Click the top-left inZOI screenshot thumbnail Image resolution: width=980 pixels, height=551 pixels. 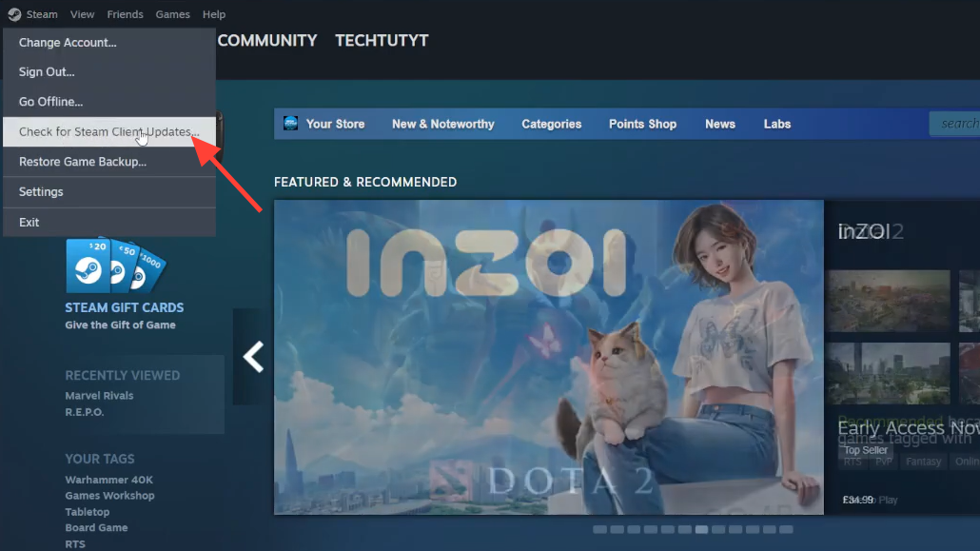tap(890, 301)
